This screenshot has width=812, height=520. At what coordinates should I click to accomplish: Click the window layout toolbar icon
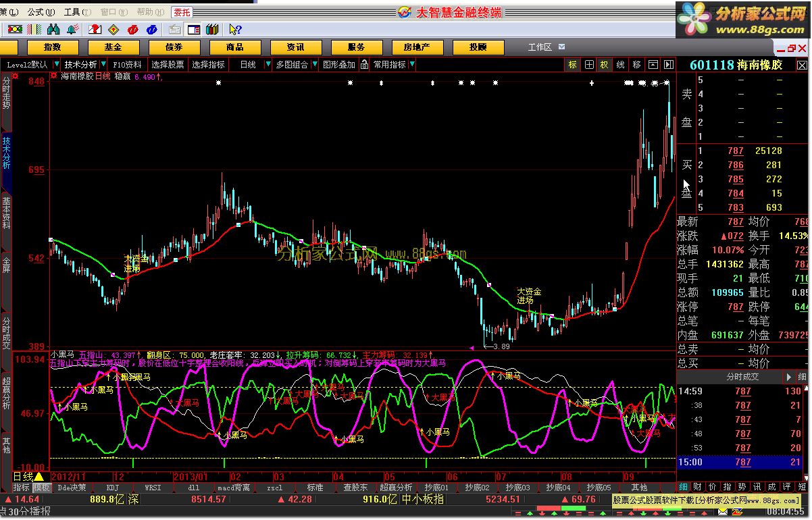[x=194, y=29]
